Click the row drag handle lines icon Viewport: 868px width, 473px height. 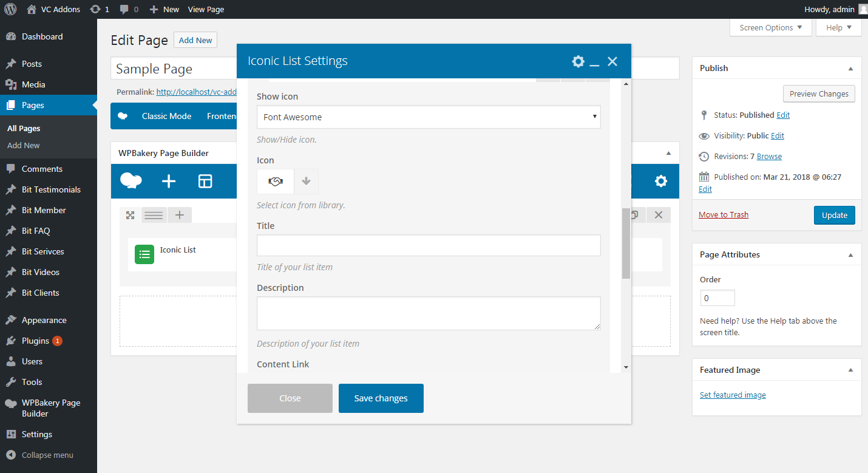pyautogui.click(x=154, y=215)
